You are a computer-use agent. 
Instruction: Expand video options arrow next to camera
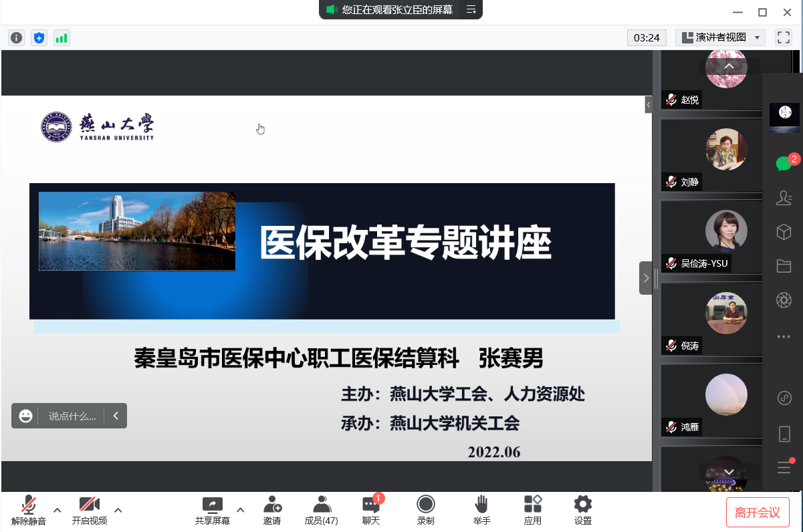[118, 510]
